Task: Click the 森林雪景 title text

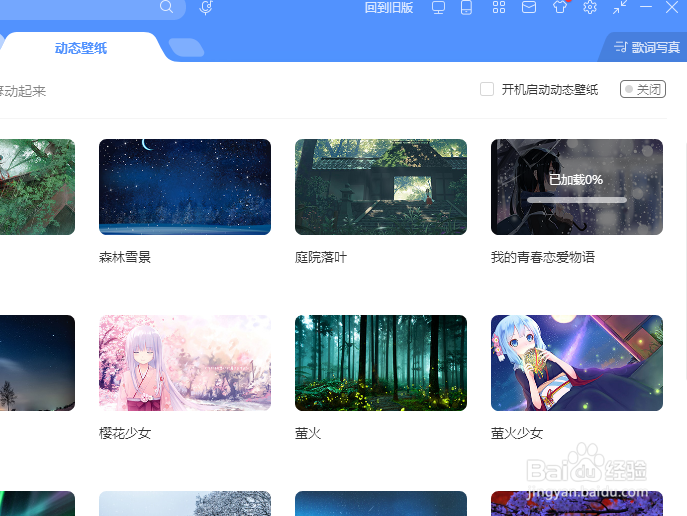Action: [125, 257]
